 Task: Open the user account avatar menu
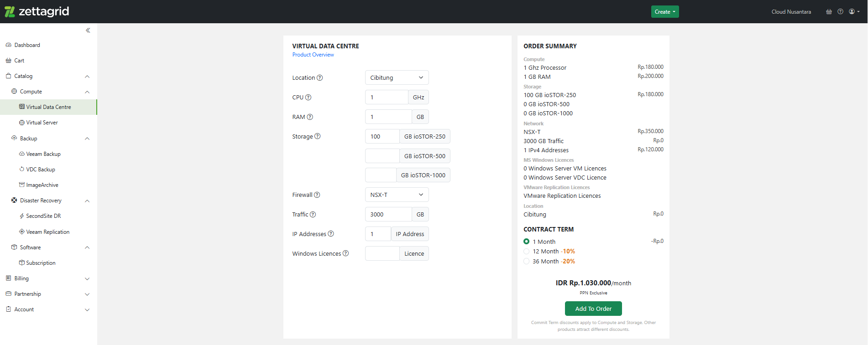pos(854,12)
